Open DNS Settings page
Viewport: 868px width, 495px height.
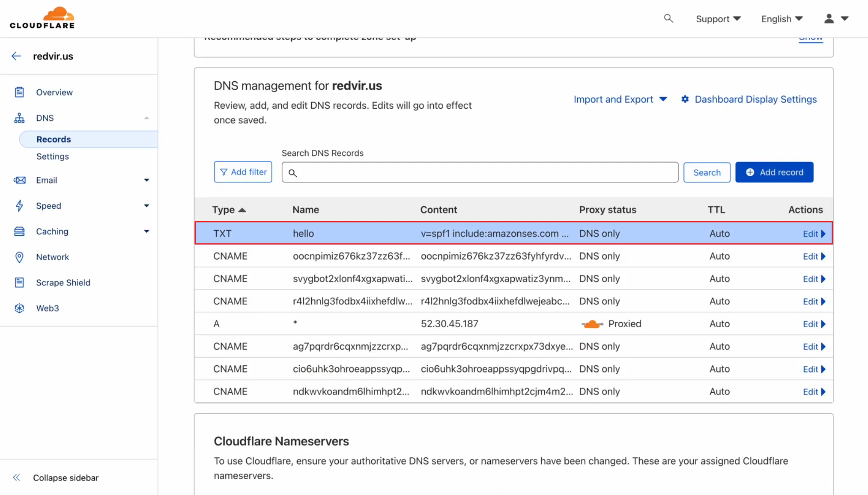pyautogui.click(x=52, y=157)
